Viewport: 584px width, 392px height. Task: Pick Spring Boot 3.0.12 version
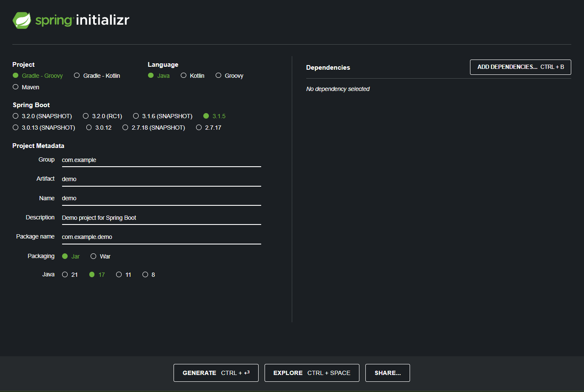coord(99,128)
